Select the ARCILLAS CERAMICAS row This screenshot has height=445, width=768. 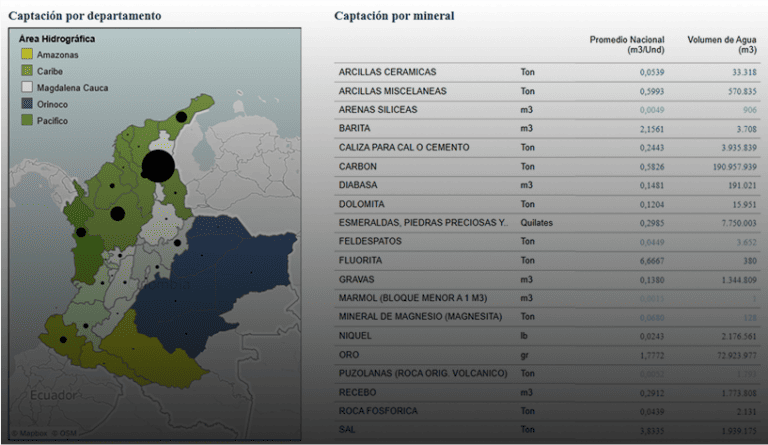(387, 72)
